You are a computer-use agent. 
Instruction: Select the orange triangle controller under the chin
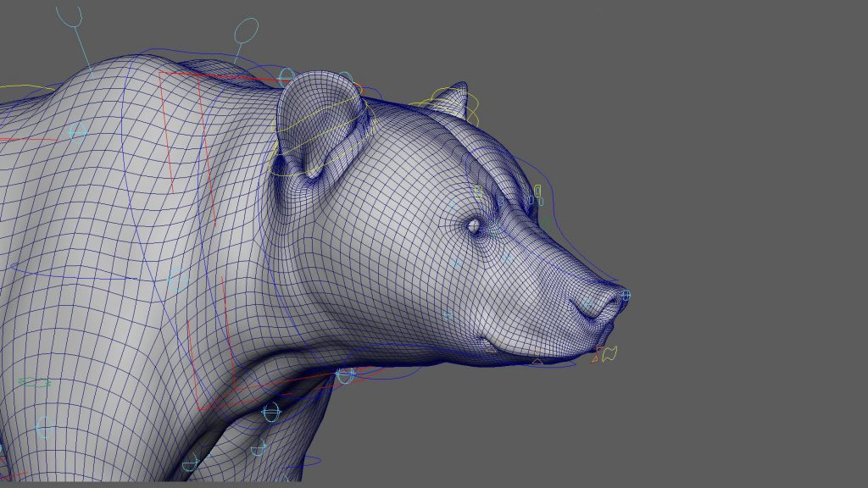pos(593,358)
